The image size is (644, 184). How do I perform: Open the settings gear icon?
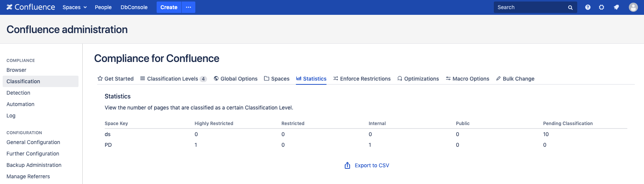pyautogui.click(x=602, y=7)
